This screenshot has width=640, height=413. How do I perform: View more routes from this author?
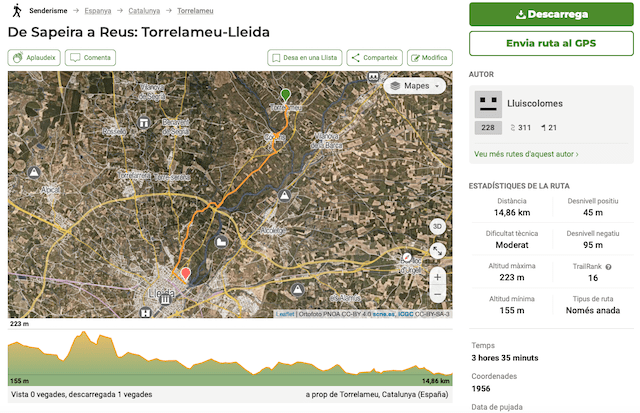pos(526,154)
